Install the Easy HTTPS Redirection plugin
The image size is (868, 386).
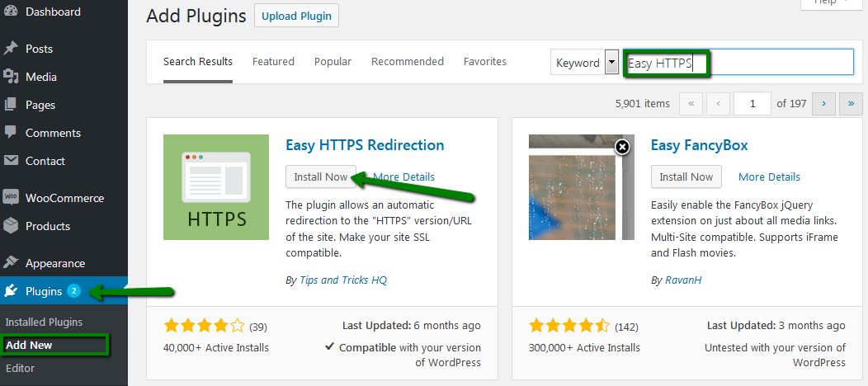pyautogui.click(x=321, y=177)
